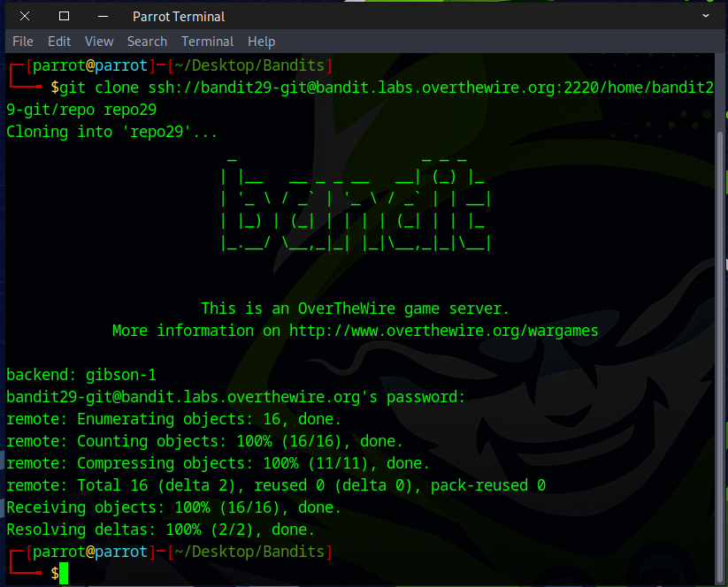
Task: Click the bandit ASCII art banner
Action: coord(355,206)
